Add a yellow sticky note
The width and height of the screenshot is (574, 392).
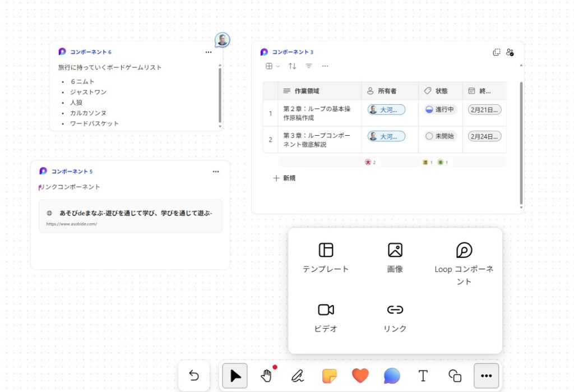point(330,376)
